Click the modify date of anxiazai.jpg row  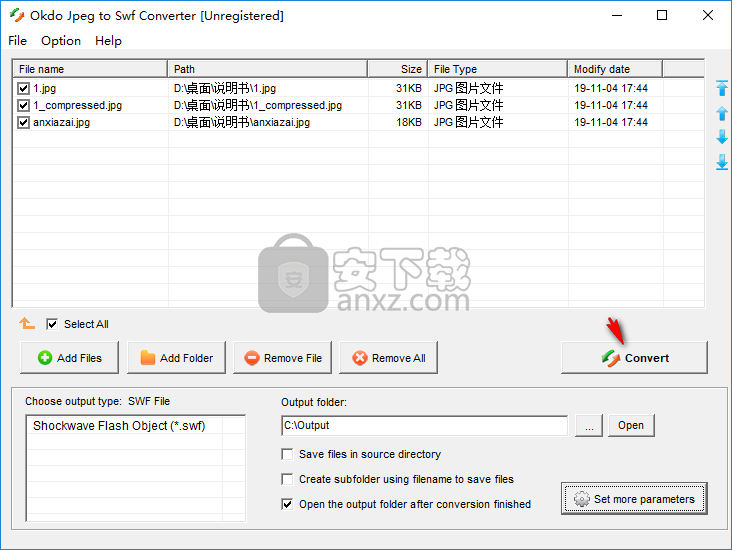[x=611, y=122]
